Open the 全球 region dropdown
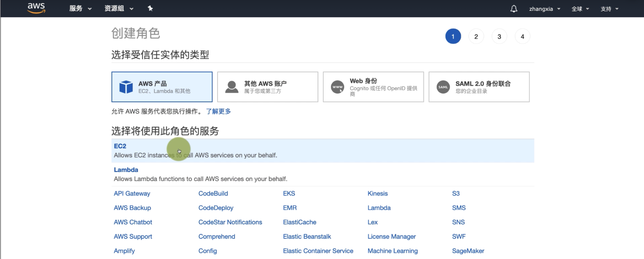The image size is (644, 259). tap(580, 9)
